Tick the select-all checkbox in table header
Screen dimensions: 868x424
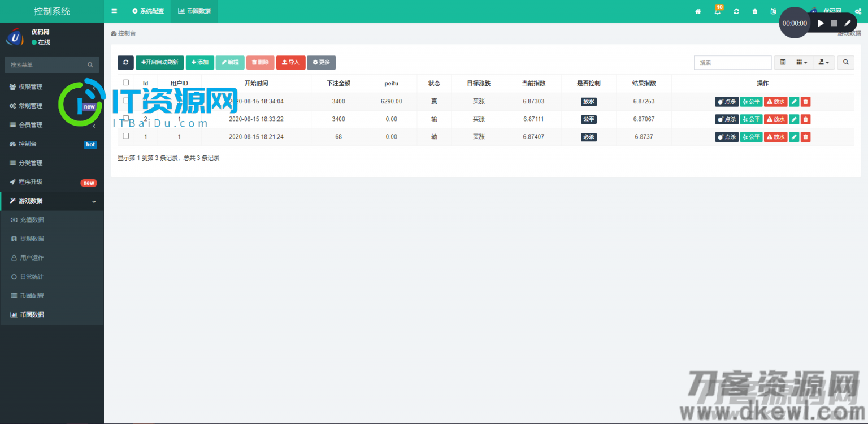126,83
